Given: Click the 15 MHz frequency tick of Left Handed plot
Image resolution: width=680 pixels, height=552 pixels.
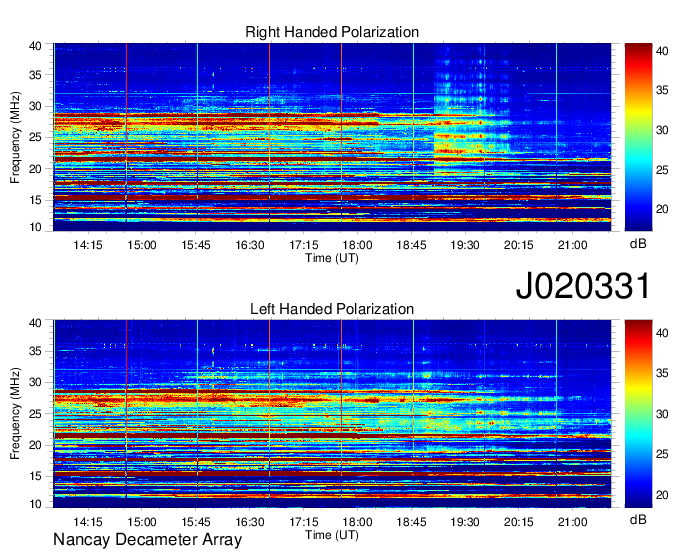Looking at the screenshot, I should [36, 476].
